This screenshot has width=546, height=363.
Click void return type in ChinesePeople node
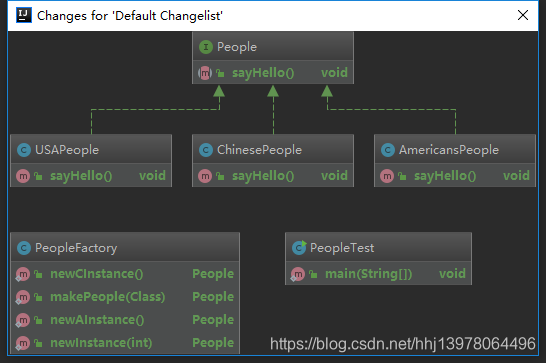coord(334,176)
